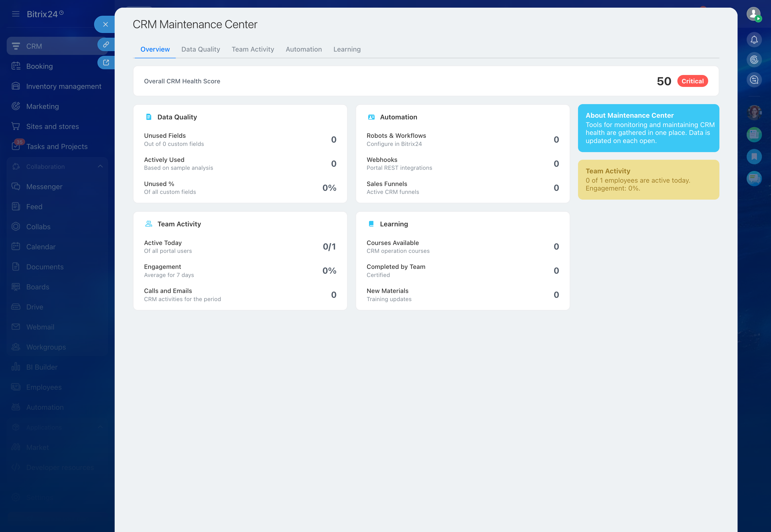Close the slider panel with X button
Screen dimensions: 771x532
105,24
